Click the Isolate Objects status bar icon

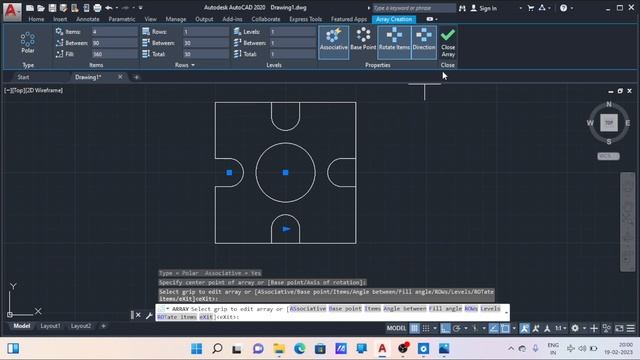click(607, 328)
